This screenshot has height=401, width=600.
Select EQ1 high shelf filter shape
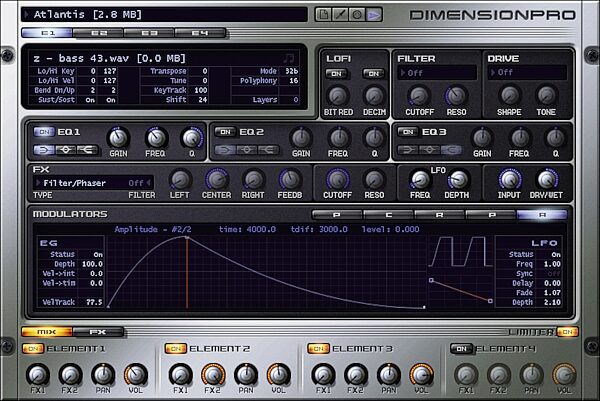coord(87,150)
